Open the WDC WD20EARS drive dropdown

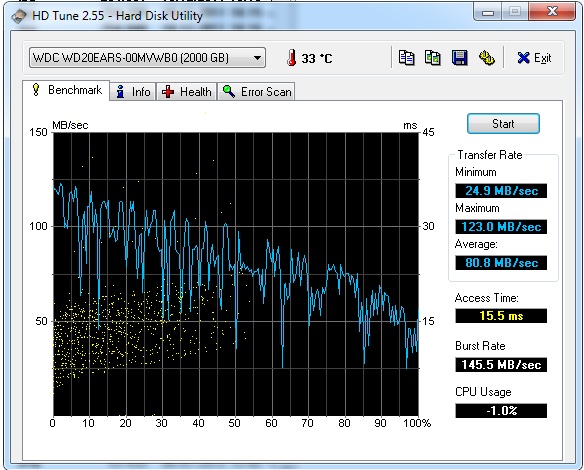(147, 58)
